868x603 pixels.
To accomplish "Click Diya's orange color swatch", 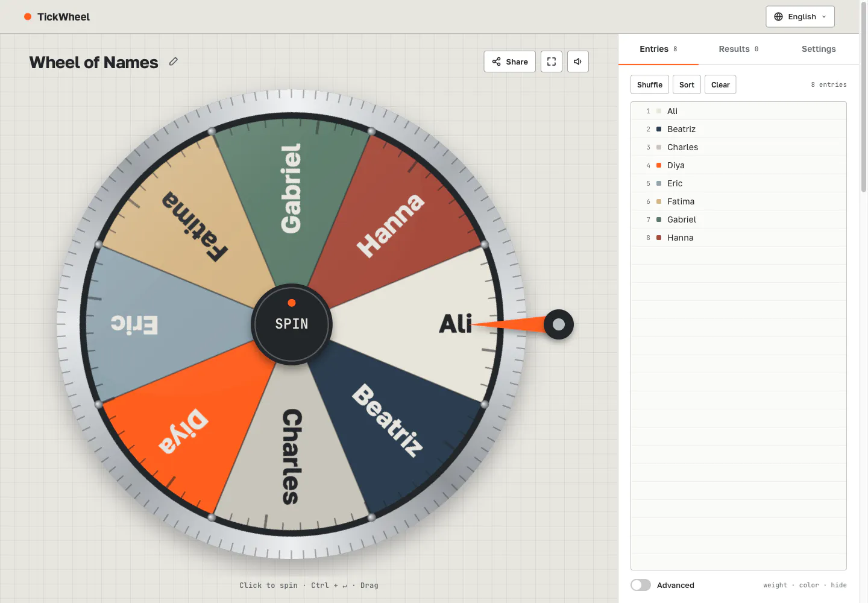I will (659, 165).
